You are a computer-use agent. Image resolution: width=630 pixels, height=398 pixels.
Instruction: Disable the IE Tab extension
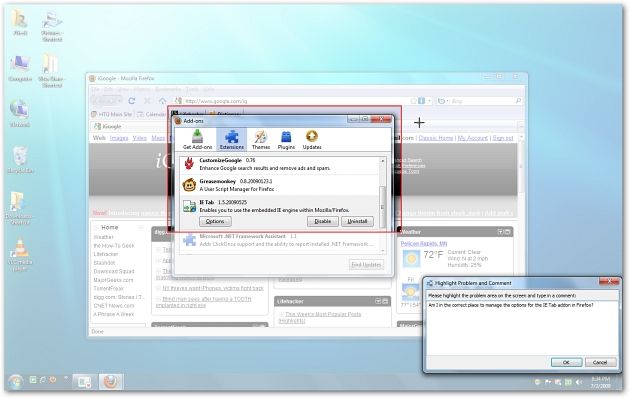[323, 221]
